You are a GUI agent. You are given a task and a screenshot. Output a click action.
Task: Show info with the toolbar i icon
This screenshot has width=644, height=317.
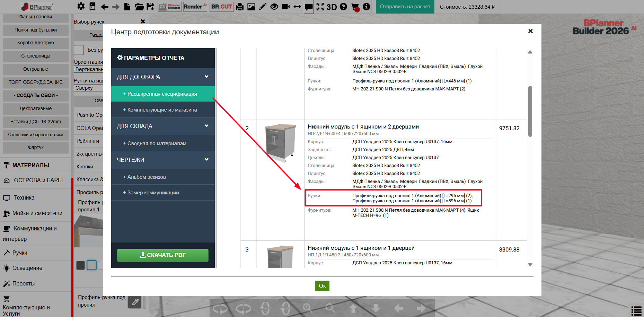coord(367,7)
